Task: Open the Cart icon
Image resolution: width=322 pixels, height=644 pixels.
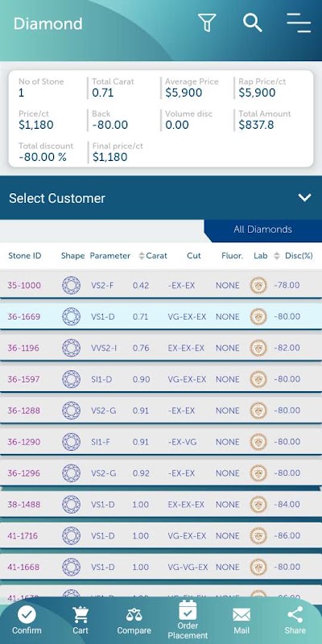Action: tap(80, 615)
